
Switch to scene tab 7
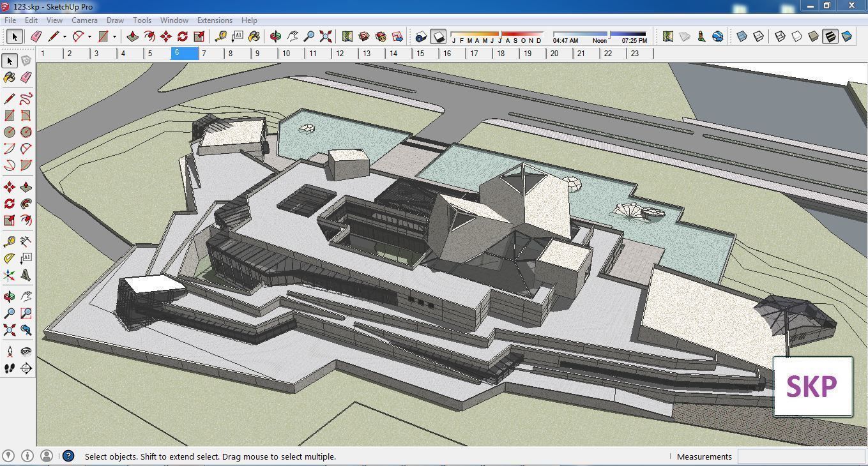click(212, 54)
